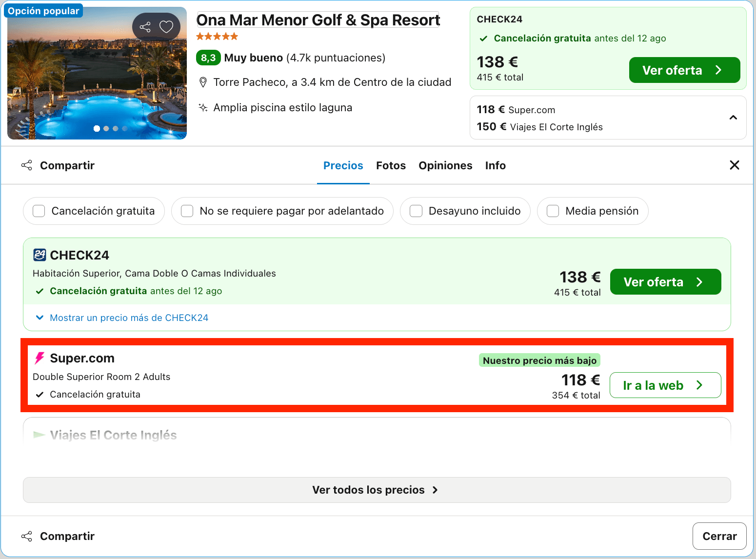Image resolution: width=756 pixels, height=559 pixels.
Task: Click the 118 € Super.com price line
Action: pyautogui.click(x=516, y=110)
